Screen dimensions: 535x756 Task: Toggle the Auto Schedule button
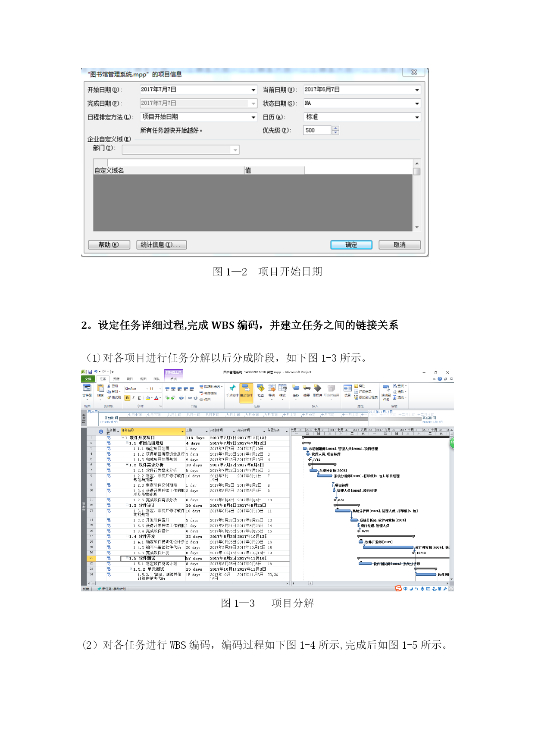(246, 393)
